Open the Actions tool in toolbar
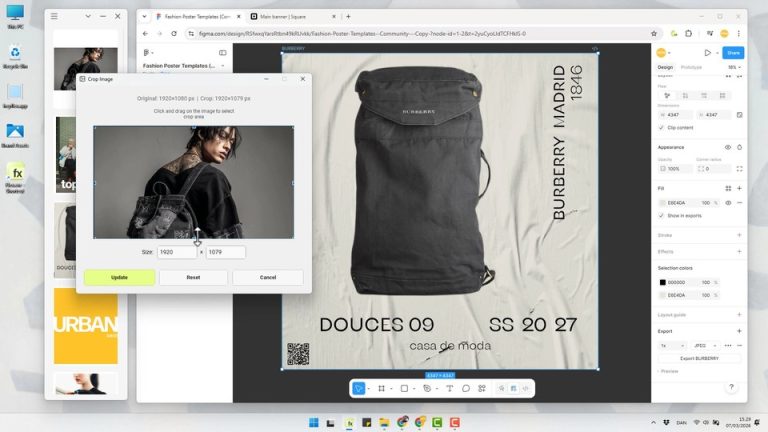The width and height of the screenshot is (768, 432). coord(482,388)
